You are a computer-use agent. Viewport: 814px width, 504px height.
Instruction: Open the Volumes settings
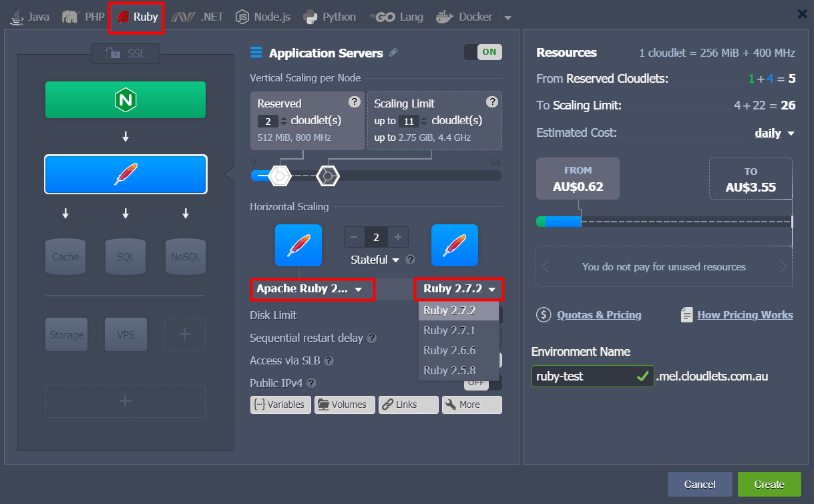coord(345,405)
